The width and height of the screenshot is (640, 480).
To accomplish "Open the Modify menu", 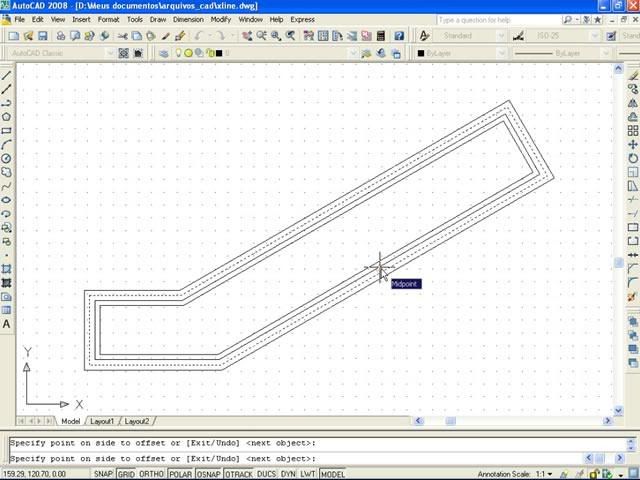I will click(x=221, y=20).
